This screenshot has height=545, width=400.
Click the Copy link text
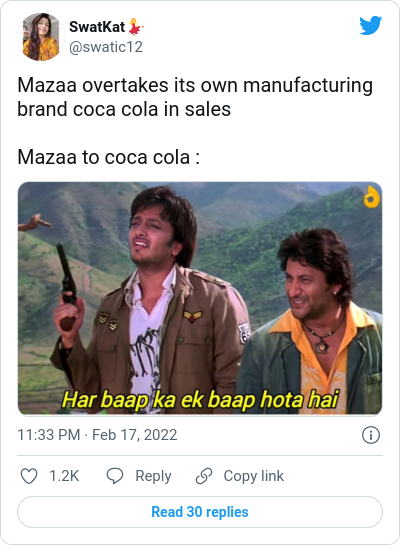coord(254,476)
